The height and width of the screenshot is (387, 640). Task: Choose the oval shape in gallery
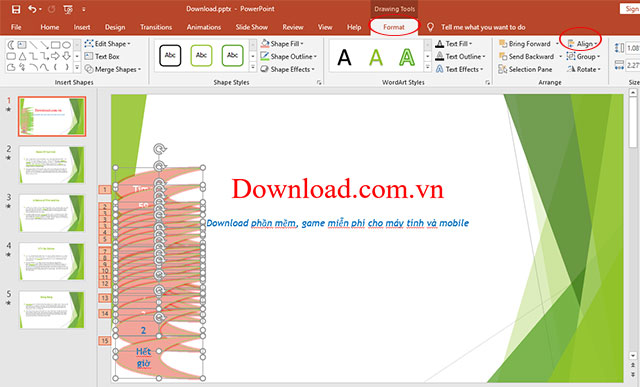[x=66, y=44]
